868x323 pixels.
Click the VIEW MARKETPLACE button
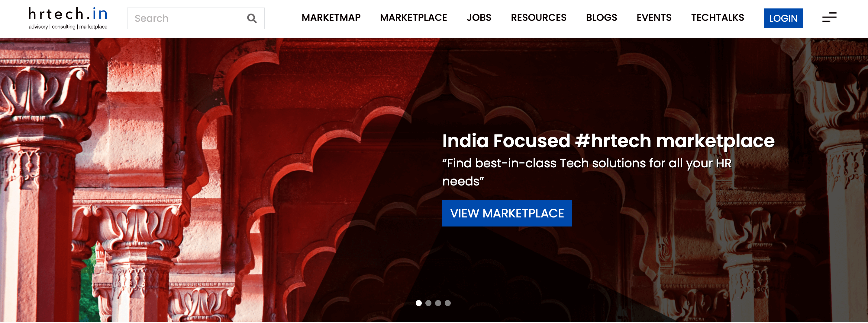pyautogui.click(x=507, y=213)
